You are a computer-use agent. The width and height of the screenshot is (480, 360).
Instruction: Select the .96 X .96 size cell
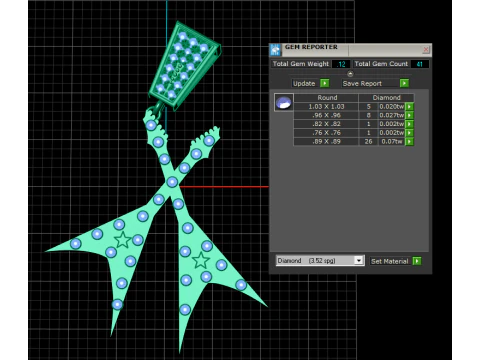[326, 115]
